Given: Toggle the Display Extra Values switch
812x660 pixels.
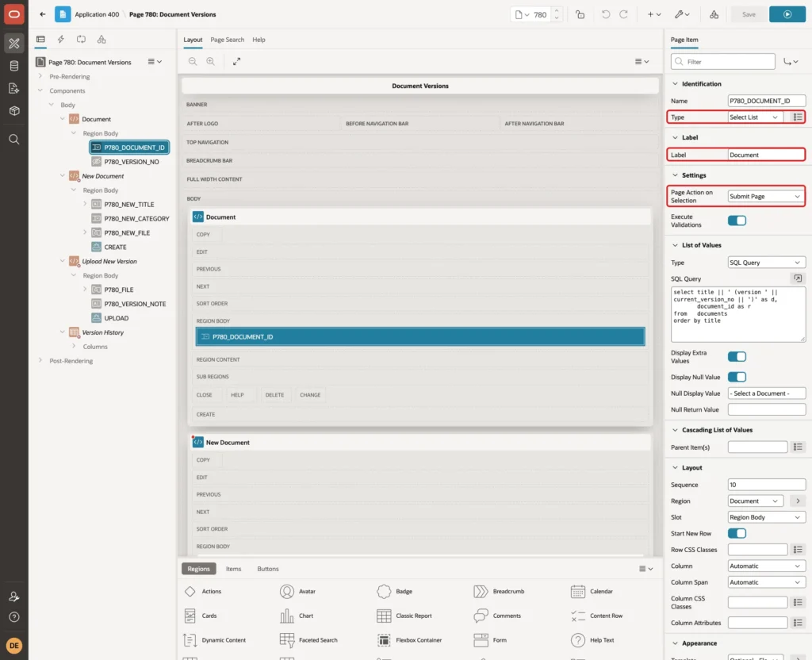Looking at the screenshot, I should tap(737, 356).
